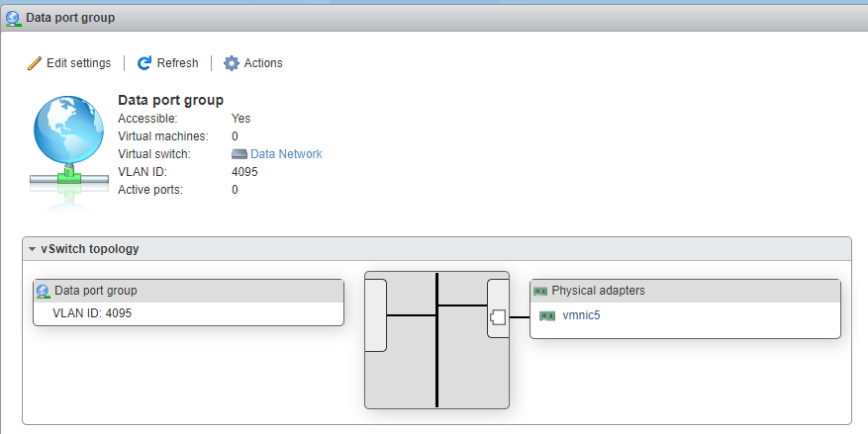Click the Physical adapters NIC card icon
Viewport: 868px width, 434px height.
point(540,291)
